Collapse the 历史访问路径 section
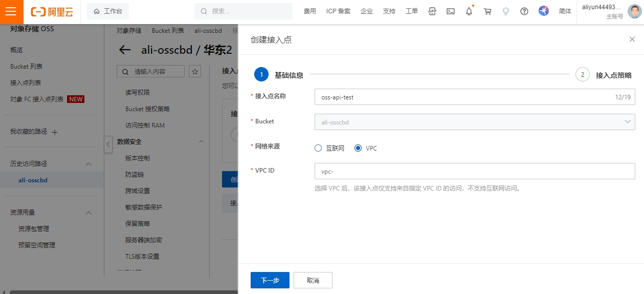644x294 pixels. coord(88,164)
